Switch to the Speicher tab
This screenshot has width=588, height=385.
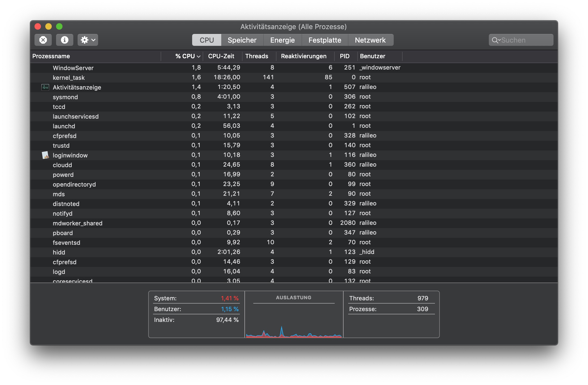tap(242, 40)
